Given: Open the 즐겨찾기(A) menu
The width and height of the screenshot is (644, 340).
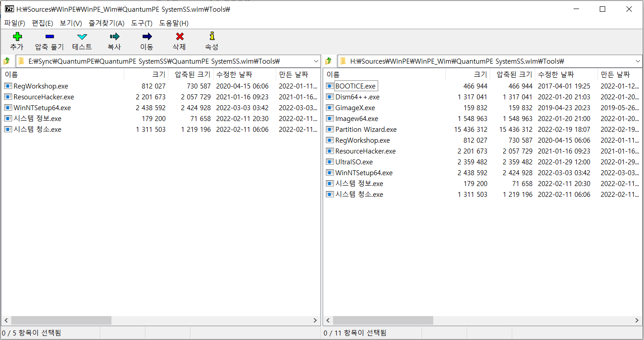Looking at the screenshot, I should click(x=107, y=23).
